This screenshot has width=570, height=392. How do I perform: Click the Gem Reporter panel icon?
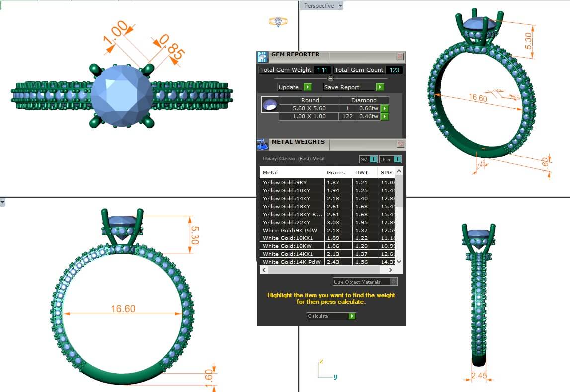(x=263, y=56)
